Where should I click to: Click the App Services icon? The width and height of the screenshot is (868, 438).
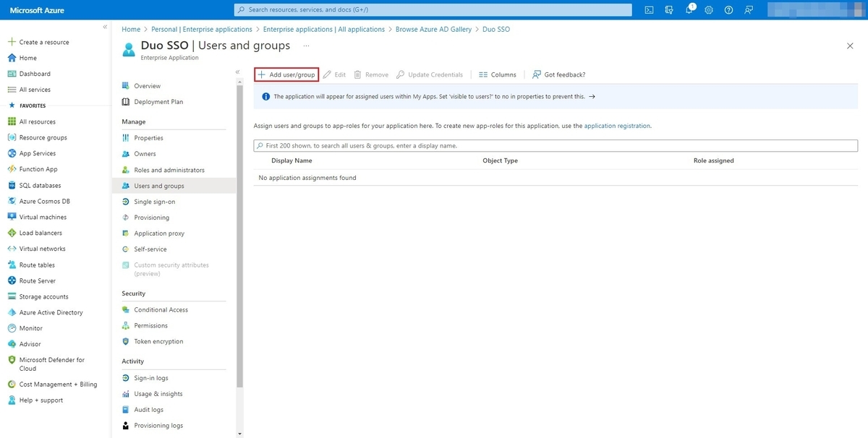pos(12,153)
